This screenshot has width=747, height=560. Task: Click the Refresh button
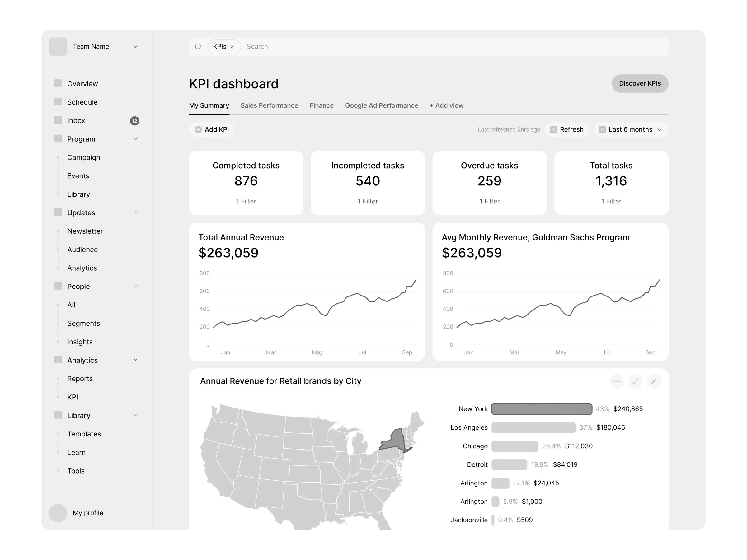click(567, 130)
